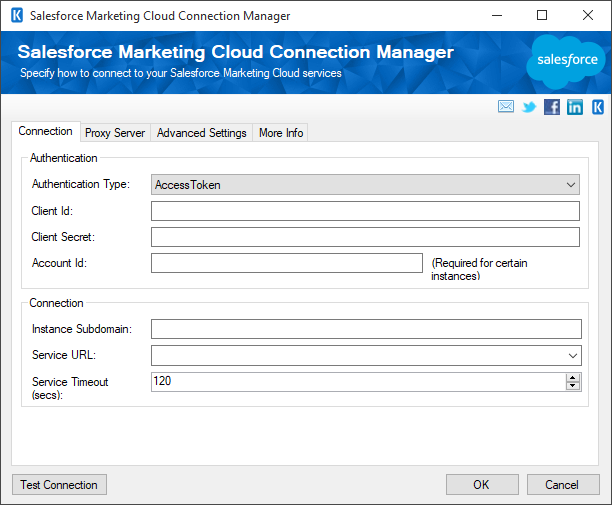Expand the Service URL dropdown arrow

(x=573, y=356)
